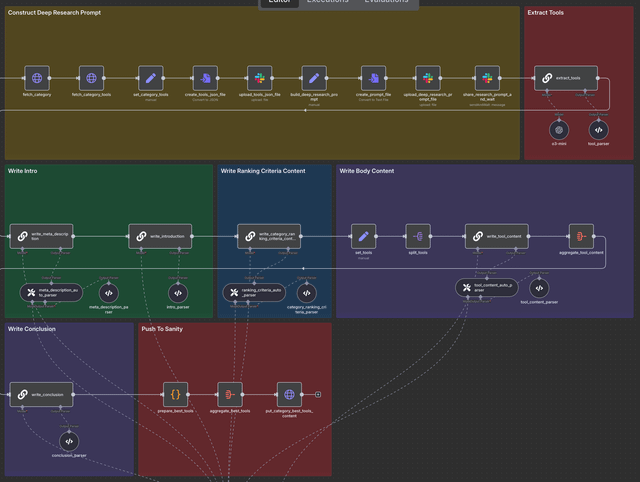Click the category_ranking_criteria_parser node
The height and width of the screenshot is (482, 640).
click(307, 293)
